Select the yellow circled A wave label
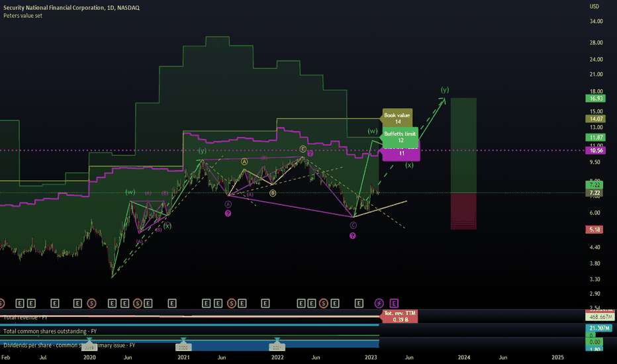 coord(244,161)
